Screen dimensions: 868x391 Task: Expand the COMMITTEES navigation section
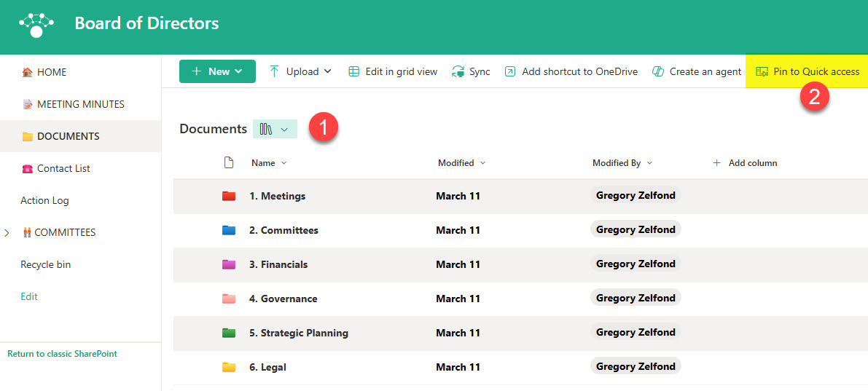7,233
